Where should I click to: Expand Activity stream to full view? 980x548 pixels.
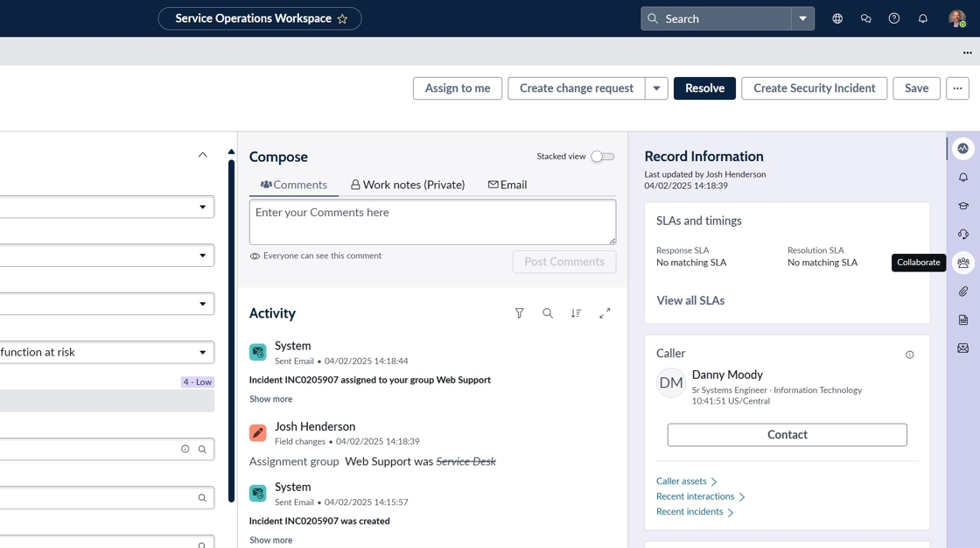[x=605, y=313]
